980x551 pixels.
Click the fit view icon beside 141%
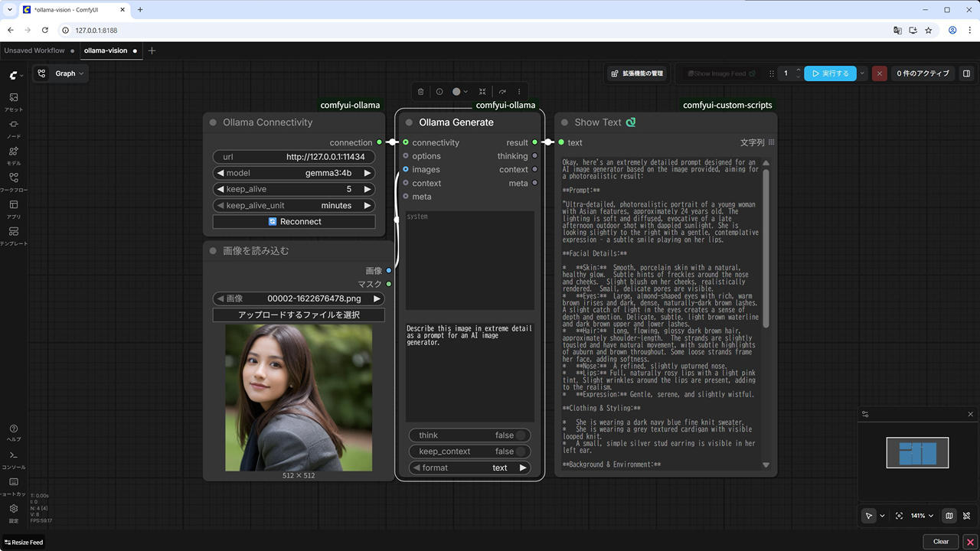pyautogui.click(x=899, y=516)
